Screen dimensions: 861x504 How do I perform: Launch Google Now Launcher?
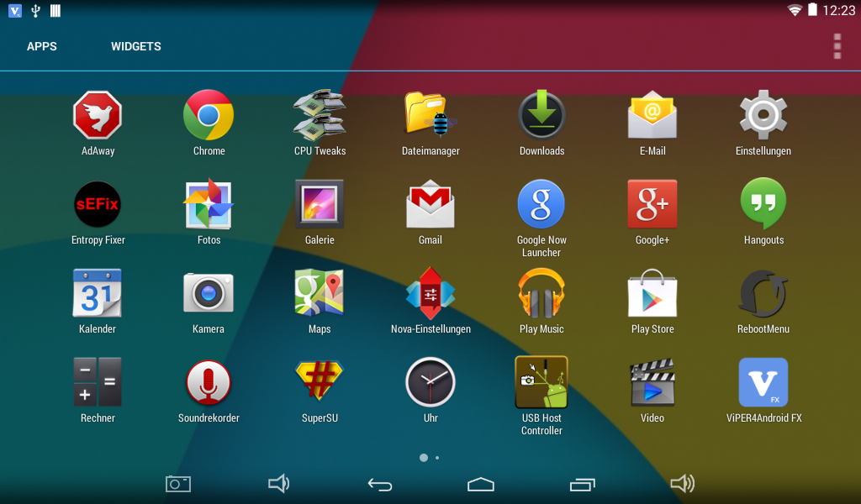pyautogui.click(x=541, y=204)
